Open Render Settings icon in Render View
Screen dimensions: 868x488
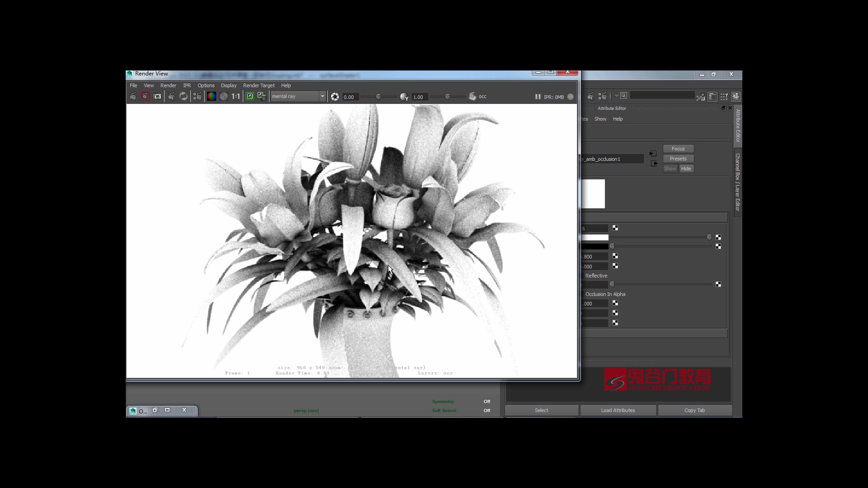(x=198, y=96)
